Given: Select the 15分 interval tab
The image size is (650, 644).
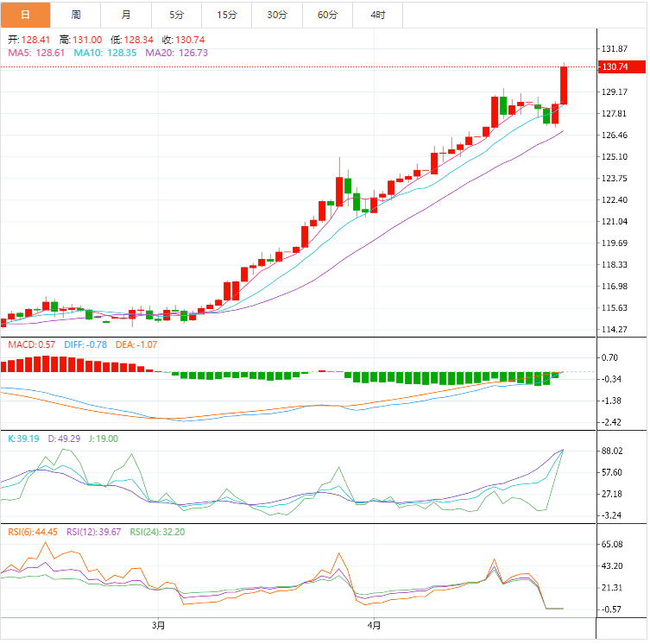Looking at the screenshot, I should (x=227, y=15).
